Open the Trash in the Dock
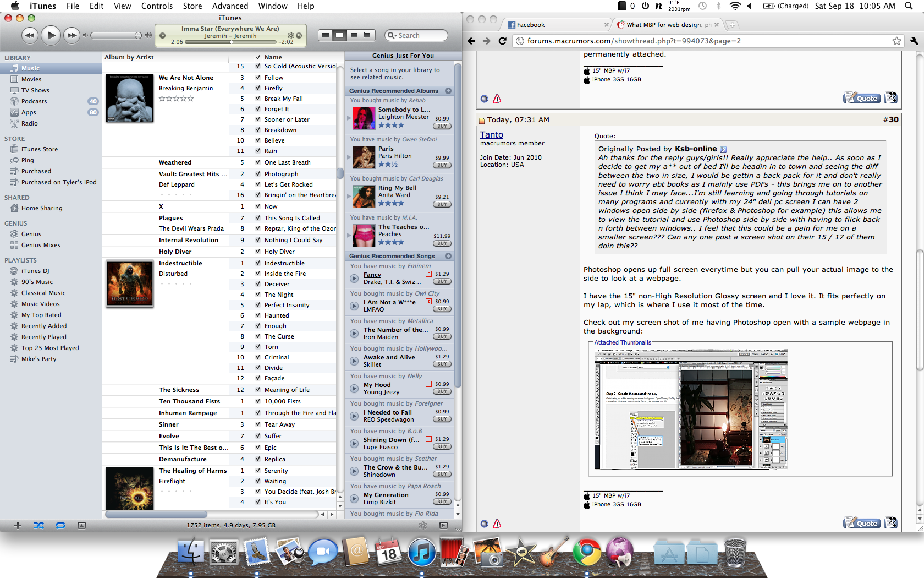The height and width of the screenshot is (578, 924). [x=735, y=552]
